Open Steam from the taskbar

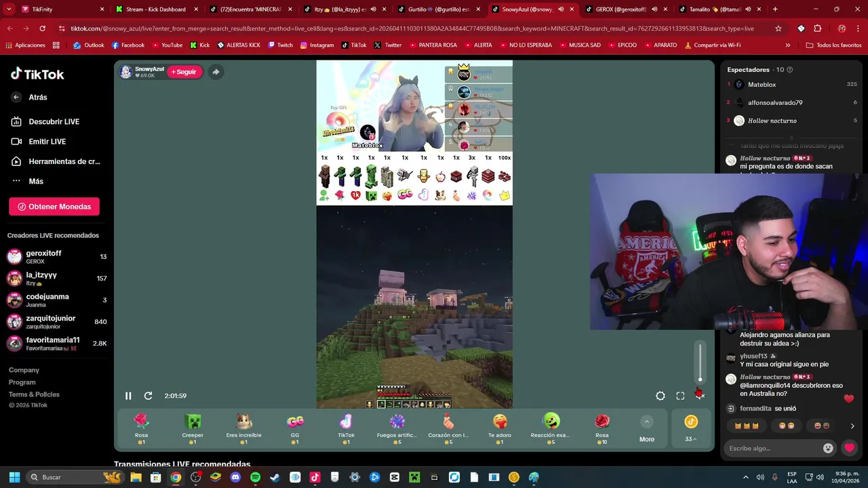[x=275, y=477]
